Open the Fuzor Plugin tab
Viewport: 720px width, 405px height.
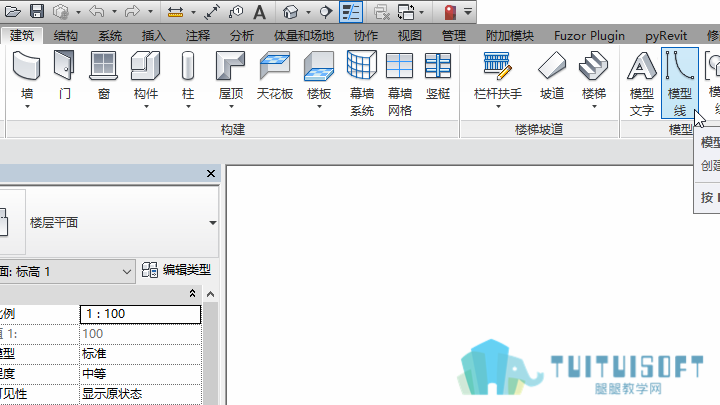[589, 36]
